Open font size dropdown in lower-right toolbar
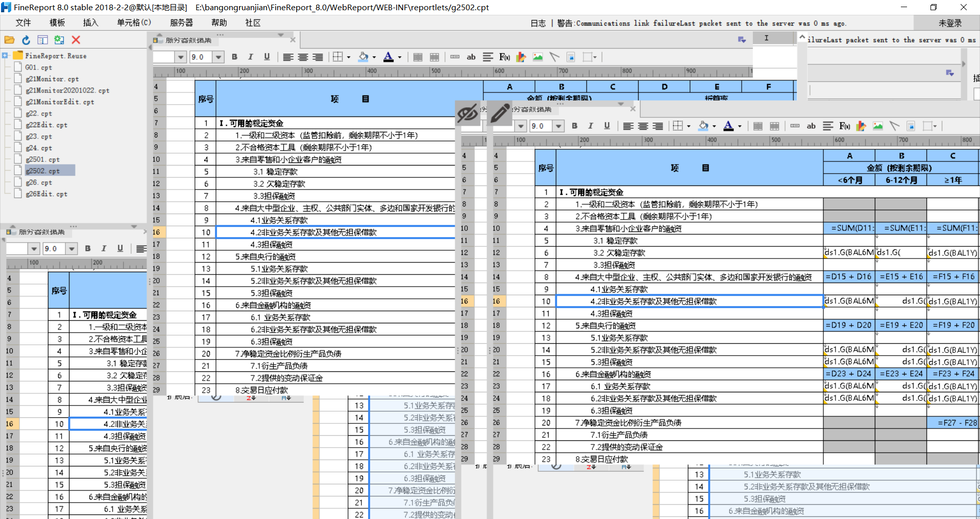This screenshot has width=980, height=519. point(558,126)
